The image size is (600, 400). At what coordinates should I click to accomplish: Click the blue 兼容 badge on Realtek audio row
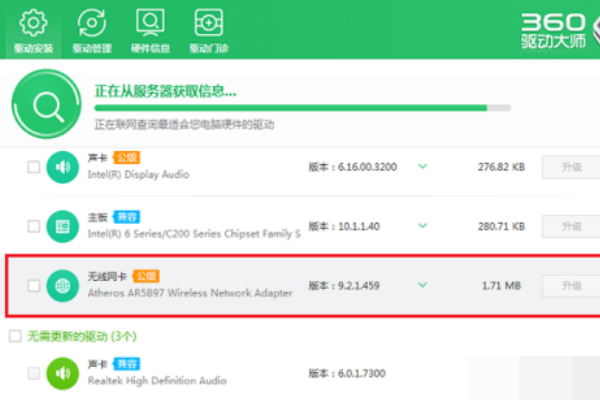coord(127,364)
